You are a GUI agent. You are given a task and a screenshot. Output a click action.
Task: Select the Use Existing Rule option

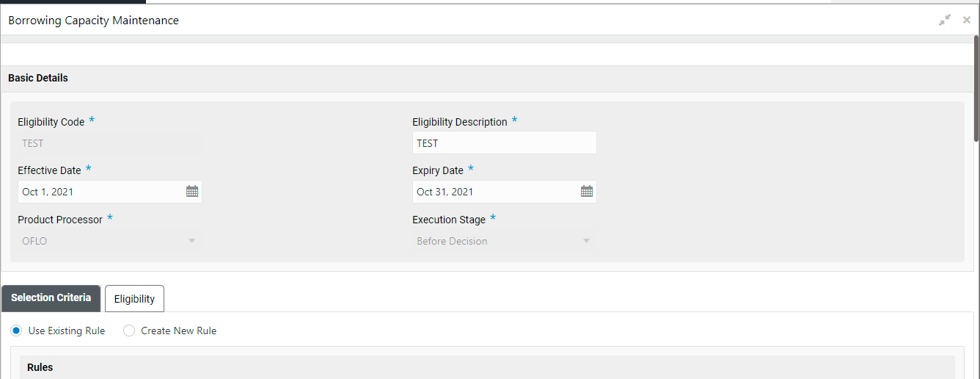tap(17, 331)
